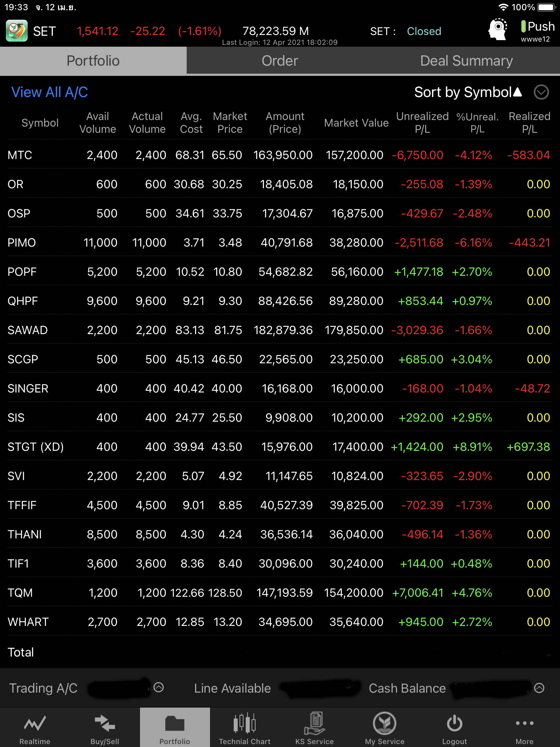
Task: Open the KS Service document icon
Action: click(x=315, y=723)
